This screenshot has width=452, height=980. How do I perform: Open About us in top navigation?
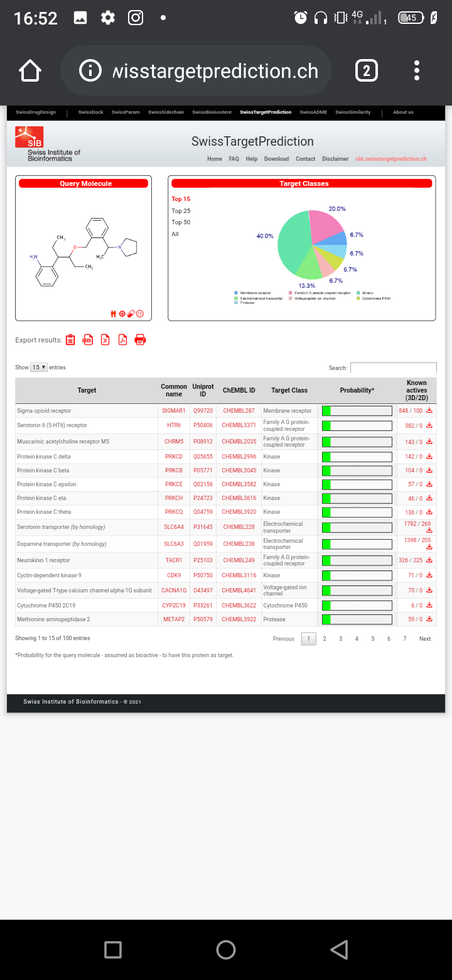pyautogui.click(x=403, y=112)
